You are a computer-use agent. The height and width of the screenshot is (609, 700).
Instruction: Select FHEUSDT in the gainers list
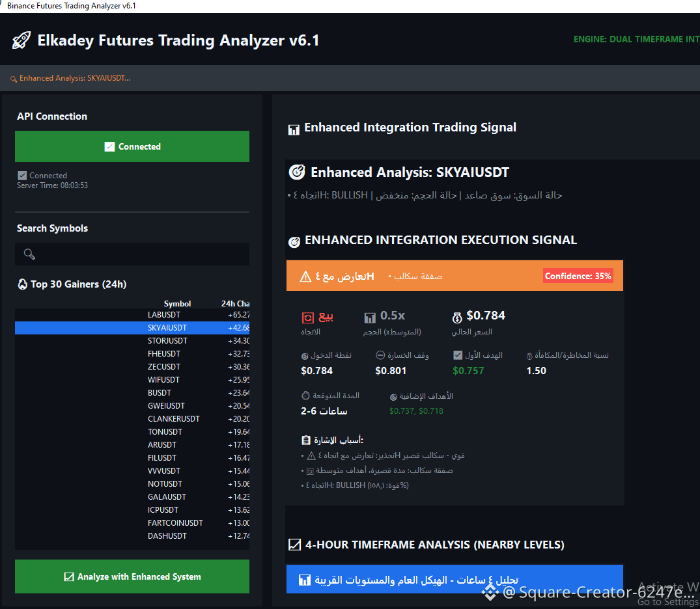(132, 354)
